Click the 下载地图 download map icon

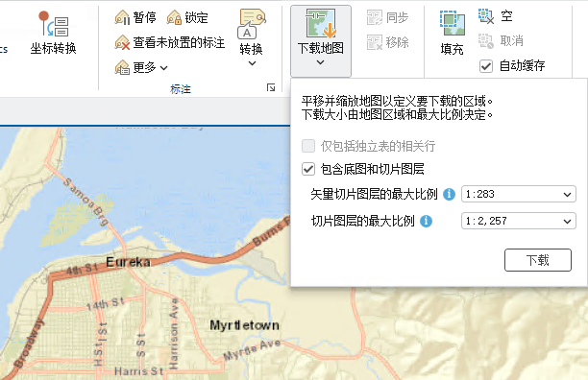click(x=321, y=24)
